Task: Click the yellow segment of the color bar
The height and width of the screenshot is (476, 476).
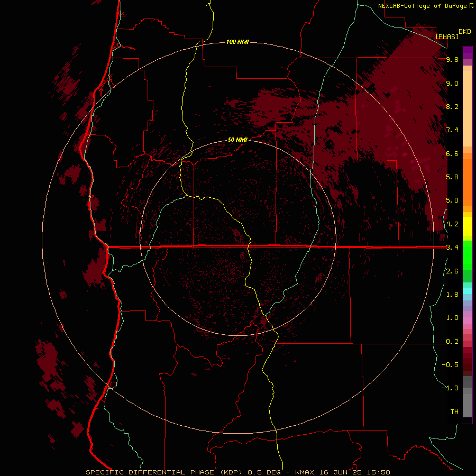Action: click(467, 226)
